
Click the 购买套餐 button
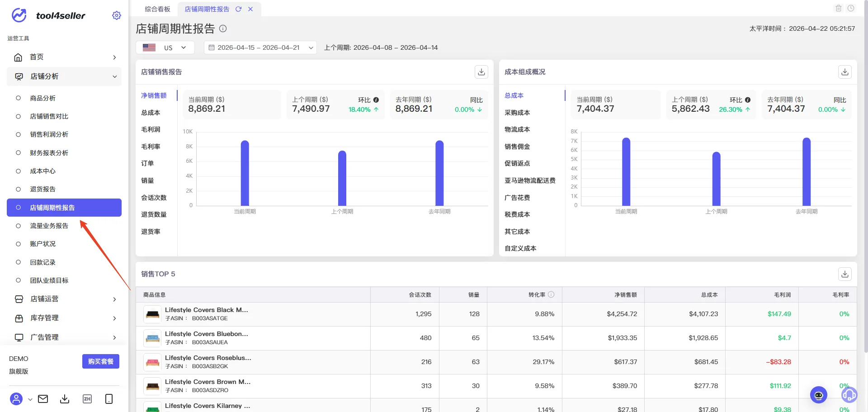click(x=101, y=361)
